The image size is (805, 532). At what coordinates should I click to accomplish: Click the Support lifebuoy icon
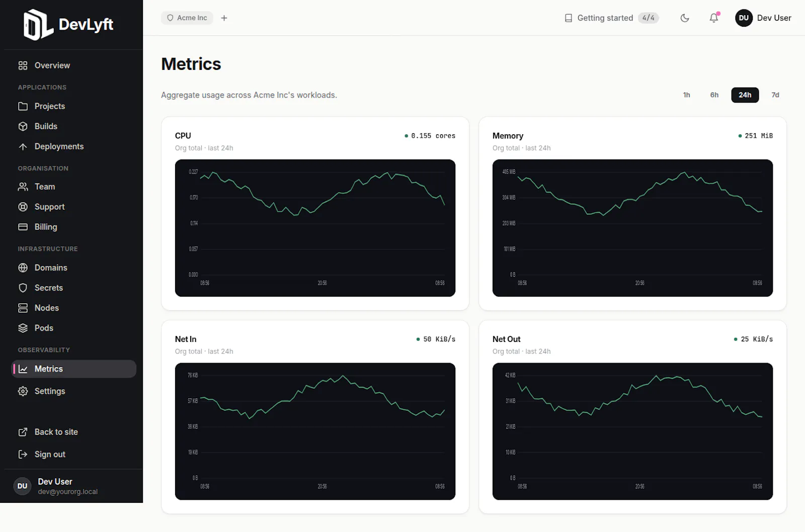pyautogui.click(x=23, y=207)
